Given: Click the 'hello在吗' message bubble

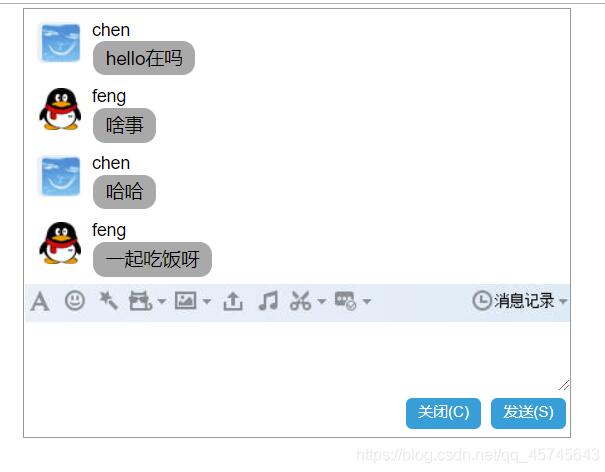Looking at the screenshot, I should tap(144, 58).
